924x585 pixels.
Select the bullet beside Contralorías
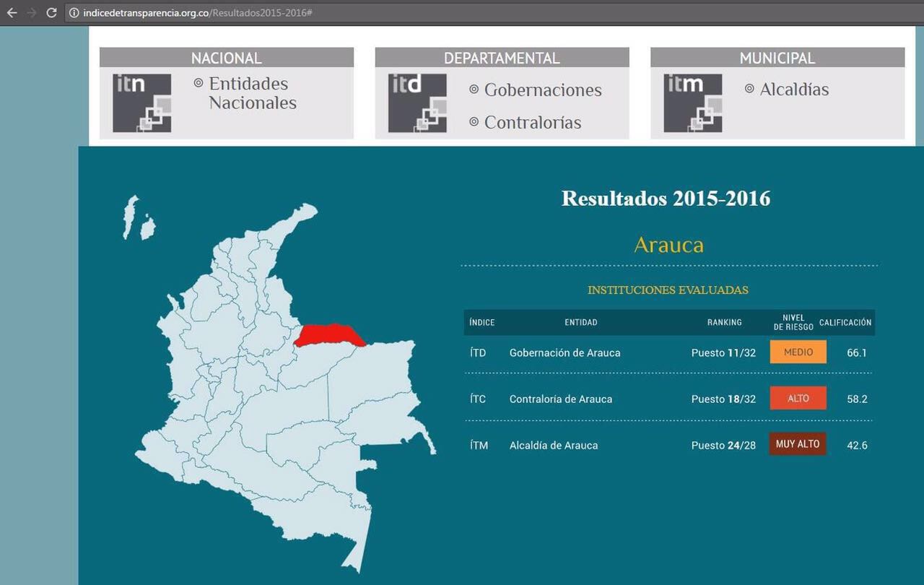(474, 122)
